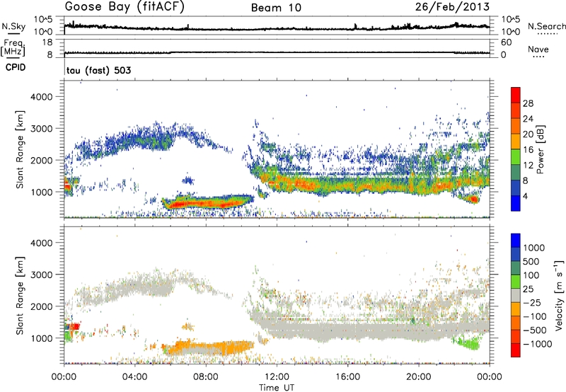Click the "Nave" legend label
The image size is (566, 392).
coord(538,49)
